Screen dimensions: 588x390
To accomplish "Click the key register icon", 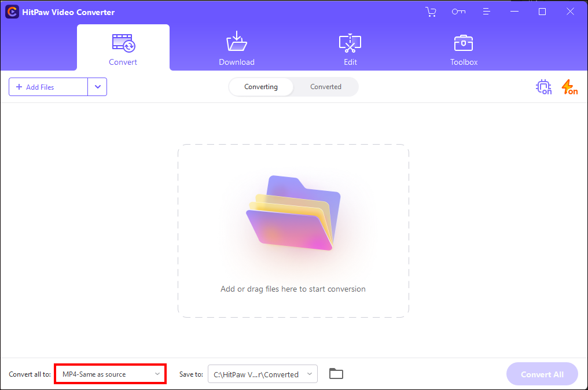I will [x=458, y=12].
